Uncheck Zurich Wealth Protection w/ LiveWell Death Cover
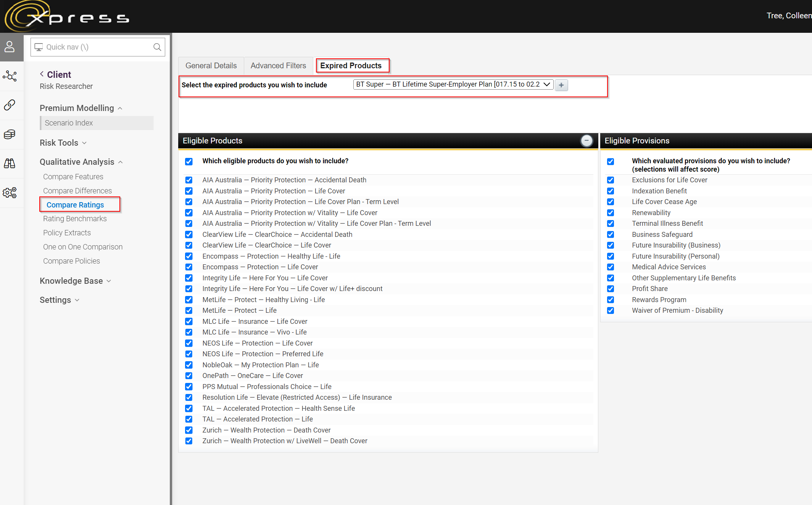 189,441
